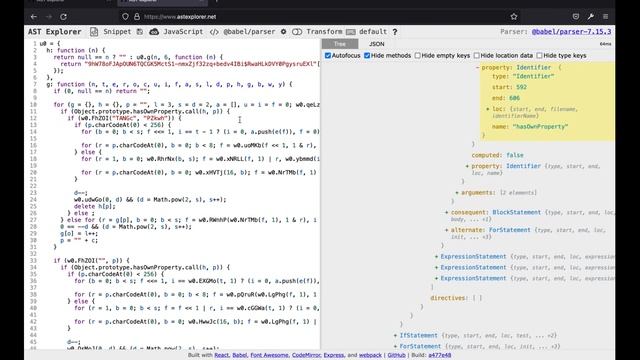This screenshot has width=640, height=360.
Task: Open the Express footer link
Action: [333, 355]
